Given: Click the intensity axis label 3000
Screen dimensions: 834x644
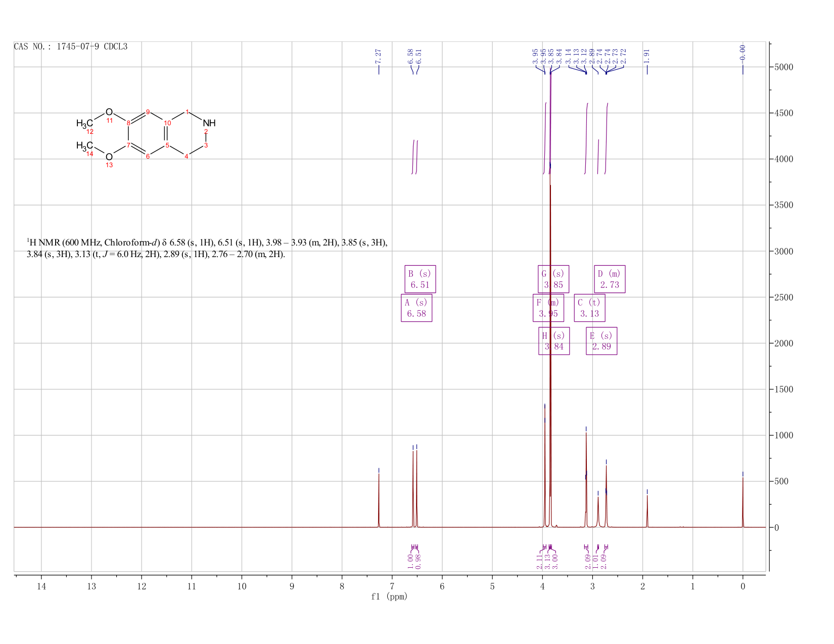Looking at the screenshot, I should pos(783,251).
